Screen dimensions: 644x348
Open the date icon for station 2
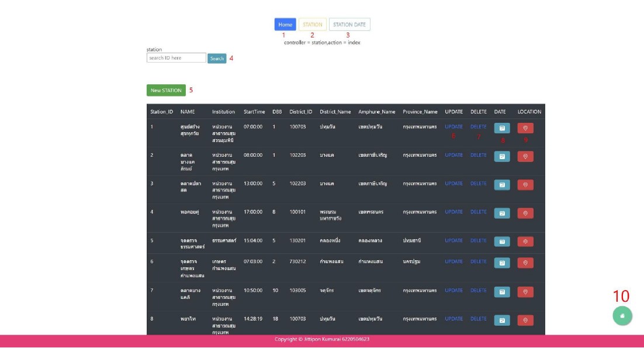(x=502, y=157)
